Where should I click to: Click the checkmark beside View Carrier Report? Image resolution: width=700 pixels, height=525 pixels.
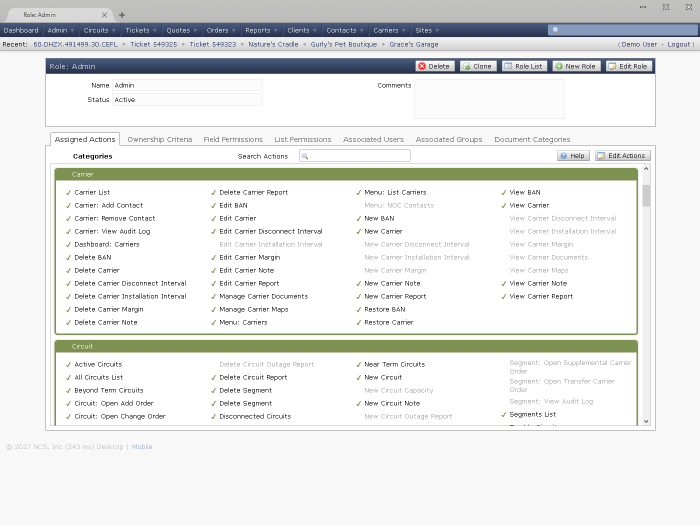tap(504, 297)
